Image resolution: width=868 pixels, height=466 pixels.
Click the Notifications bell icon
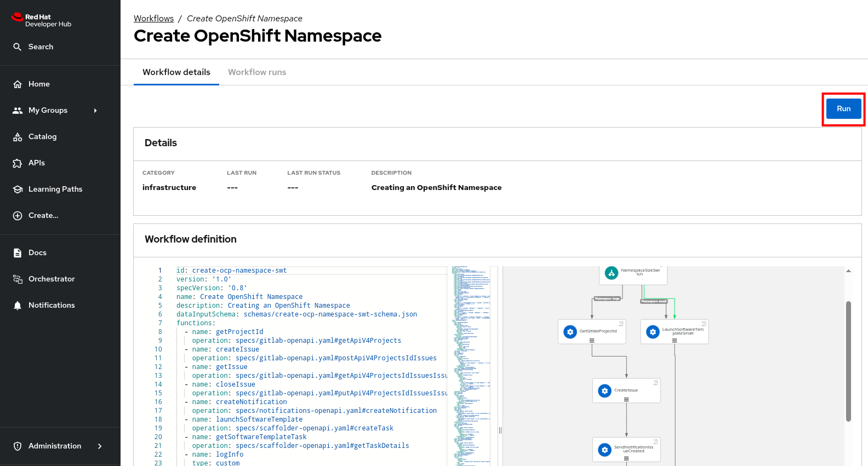[18, 306]
